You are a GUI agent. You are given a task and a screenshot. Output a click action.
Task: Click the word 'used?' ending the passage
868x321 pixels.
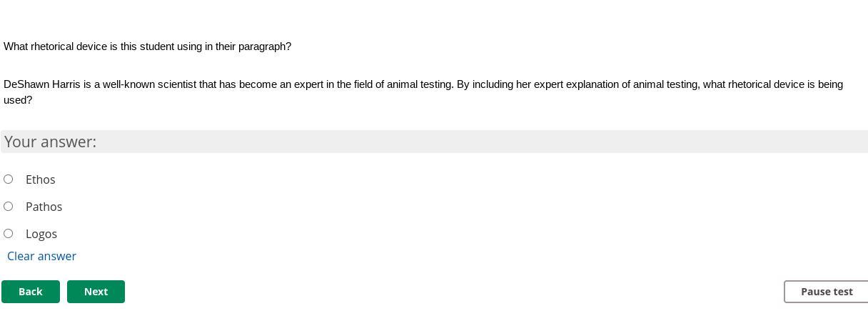coord(18,100)
